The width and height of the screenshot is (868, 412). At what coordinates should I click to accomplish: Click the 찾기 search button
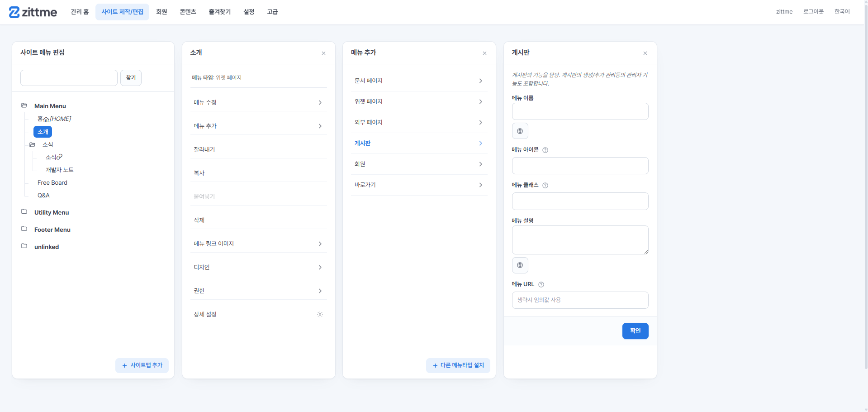[131, 78]
